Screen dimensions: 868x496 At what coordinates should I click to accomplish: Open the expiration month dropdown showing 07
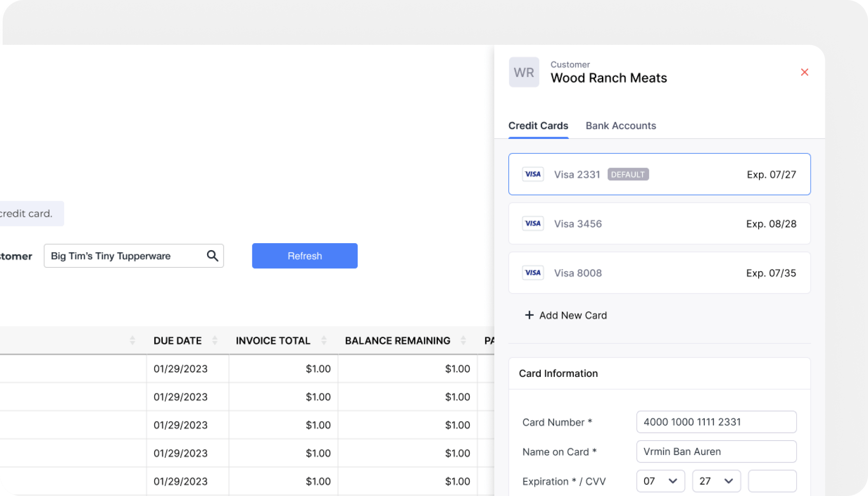point(660,481)
